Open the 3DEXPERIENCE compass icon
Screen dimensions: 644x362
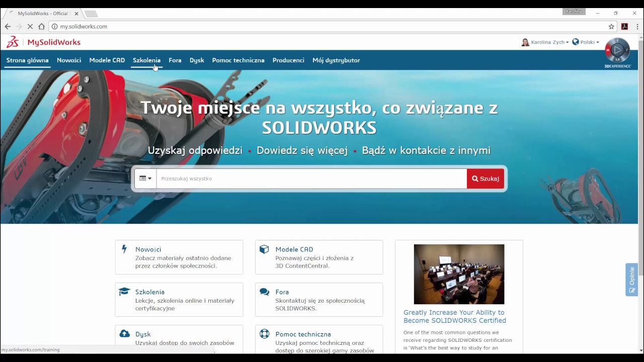[617, 50]
